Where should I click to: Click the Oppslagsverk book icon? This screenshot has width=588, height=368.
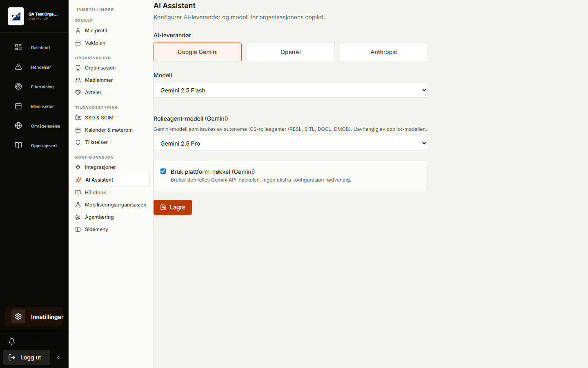pyautogui.click(x=18, y=145)
